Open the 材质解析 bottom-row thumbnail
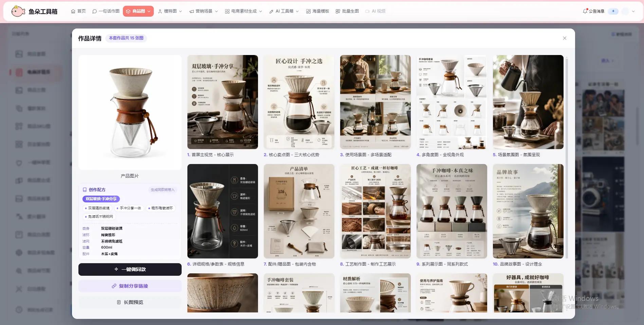Viewport: 644px width, 325px height. coord(375,293)
